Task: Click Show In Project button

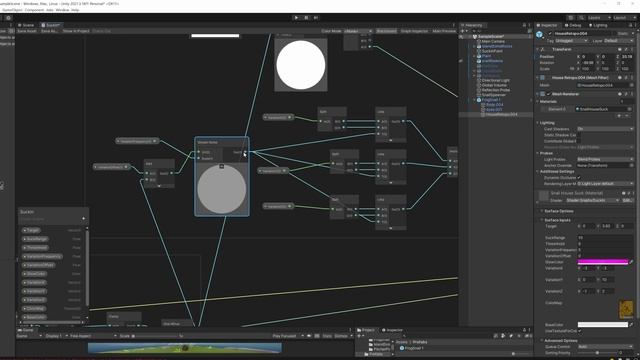Action: 76,31
